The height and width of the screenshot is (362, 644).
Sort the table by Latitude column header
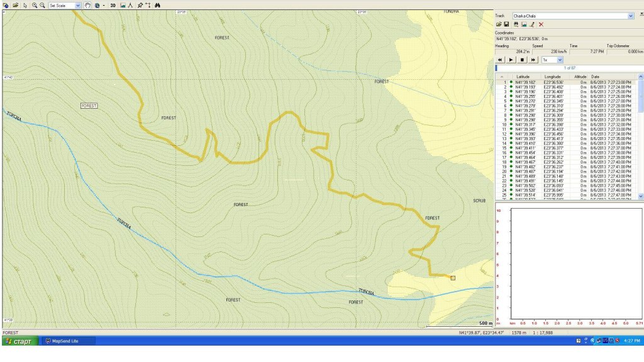[523, 77]
